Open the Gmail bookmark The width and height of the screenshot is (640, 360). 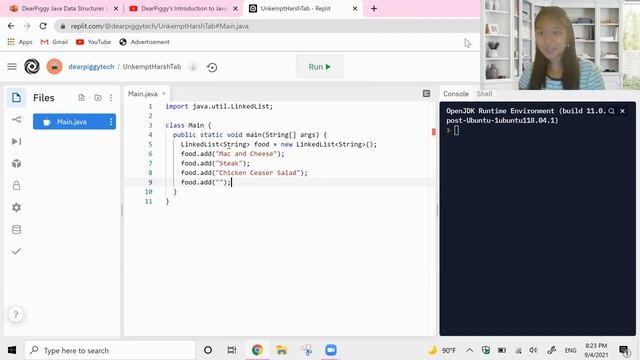click(54, 42)
